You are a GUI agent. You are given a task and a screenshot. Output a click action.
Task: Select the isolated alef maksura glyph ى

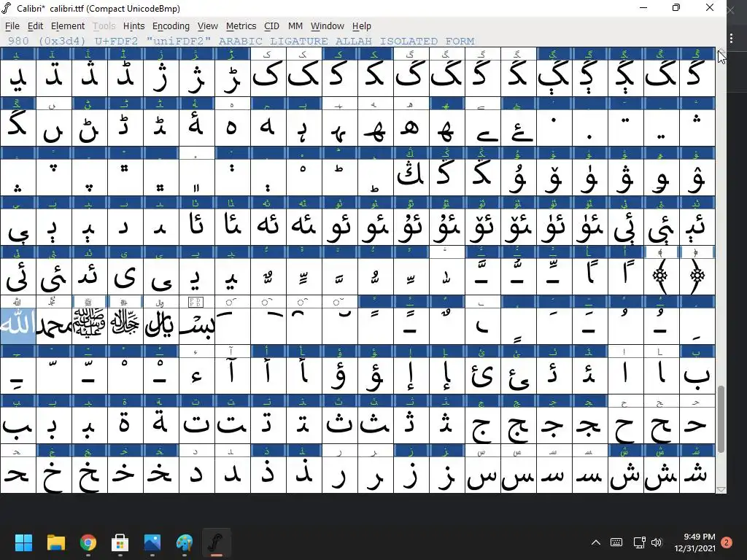coord(125,276)
